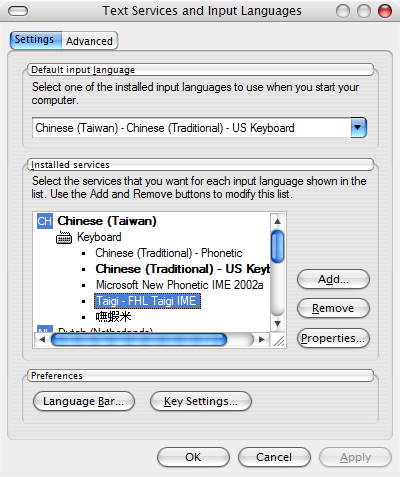Click the keyboard icon beside Keyboard

(64, 237)
